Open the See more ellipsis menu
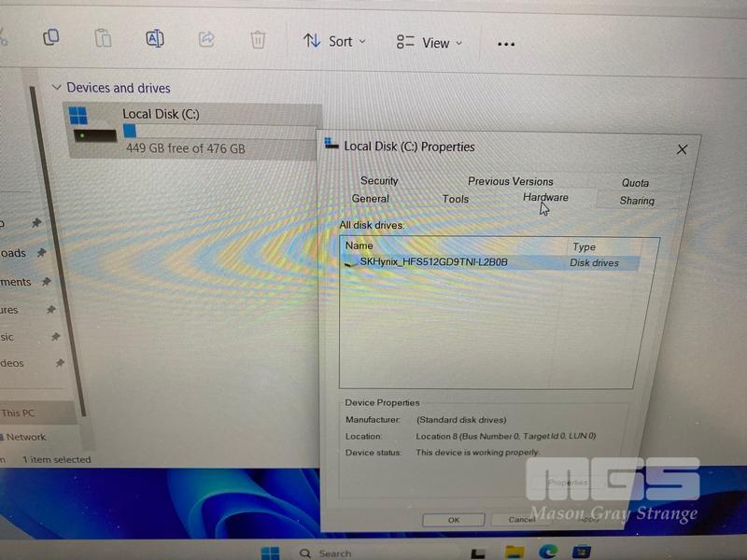This screenshot has height=560, width=747. [x=506, y=43]
